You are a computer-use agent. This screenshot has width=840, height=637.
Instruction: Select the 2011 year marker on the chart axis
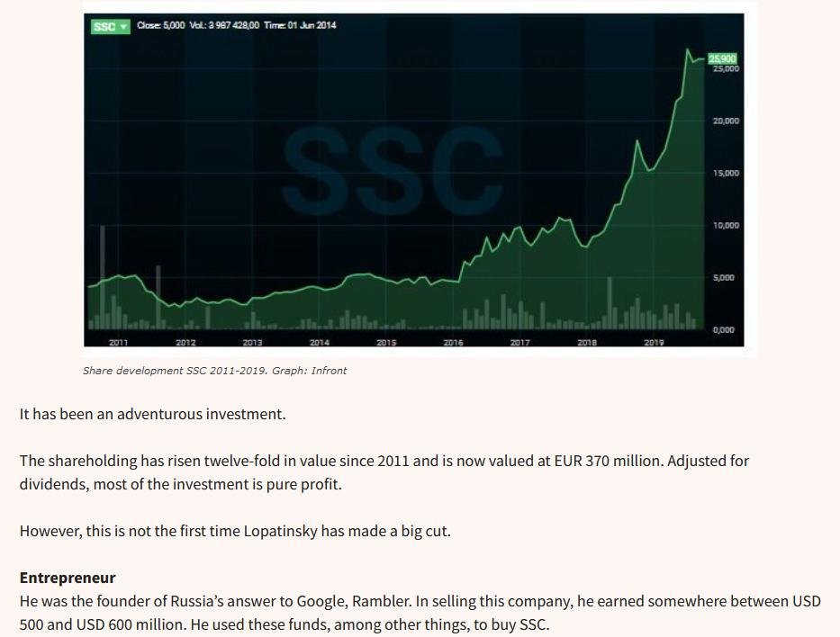coord(118,343)
